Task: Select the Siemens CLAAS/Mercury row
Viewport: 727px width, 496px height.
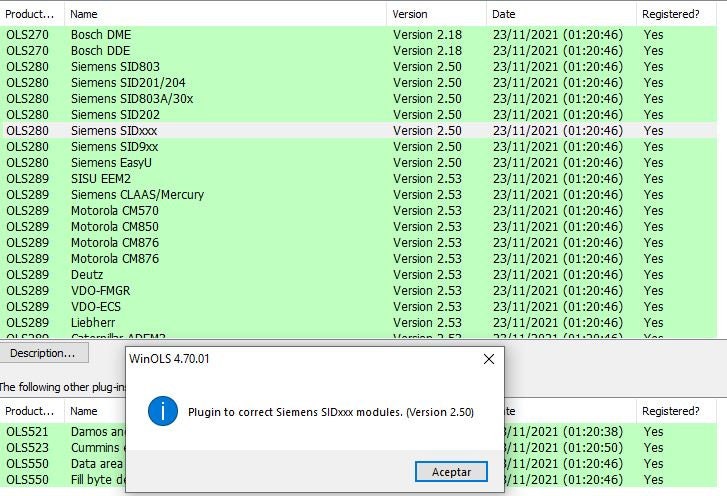Action: [358, 195]
